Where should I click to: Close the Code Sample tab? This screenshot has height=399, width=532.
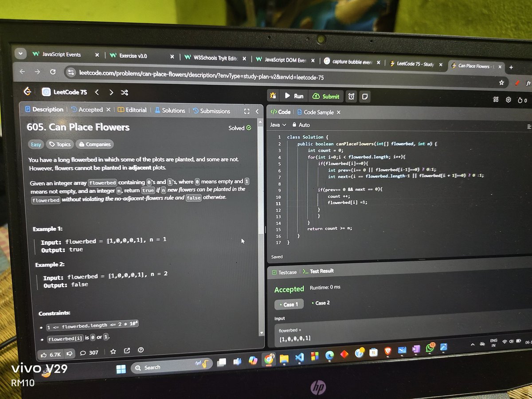click(338, 113)
